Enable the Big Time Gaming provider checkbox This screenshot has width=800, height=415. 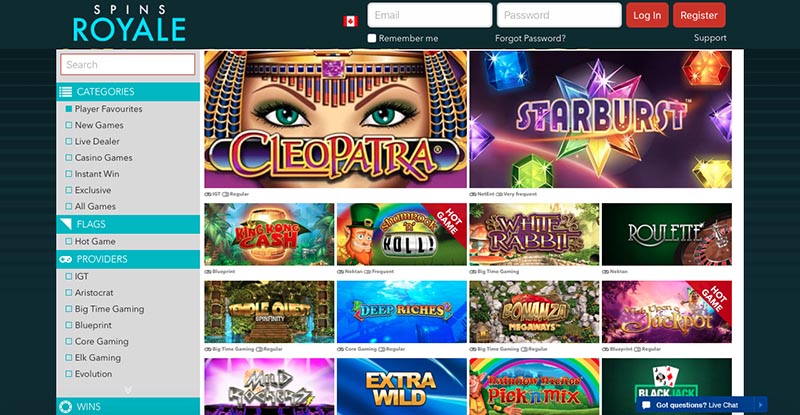point(68,309)
